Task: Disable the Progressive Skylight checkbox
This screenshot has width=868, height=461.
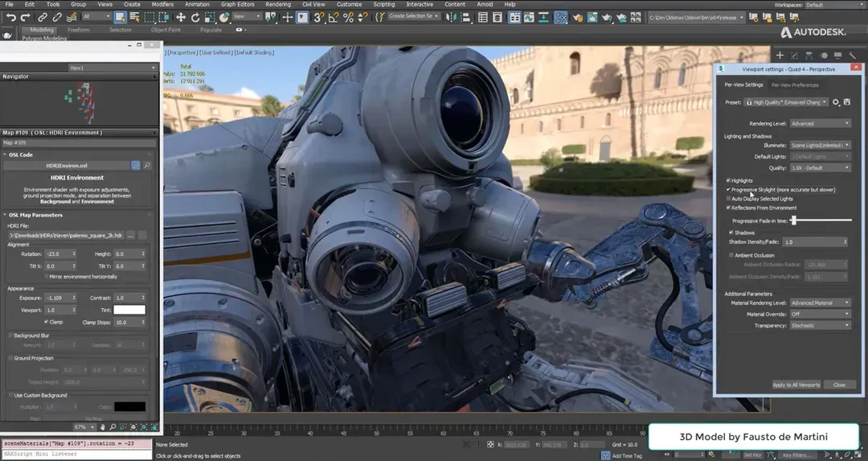Action: coord(729,190)
